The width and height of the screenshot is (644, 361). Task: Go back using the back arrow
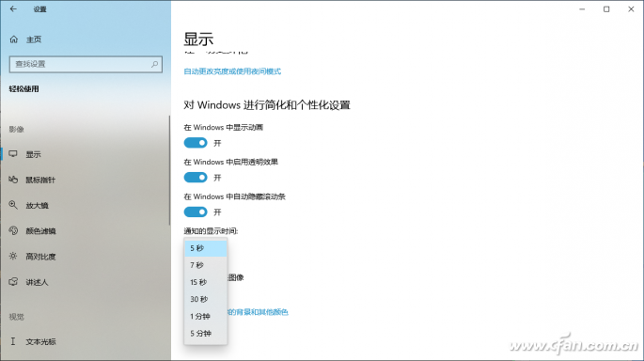click(x=13, y=9)
